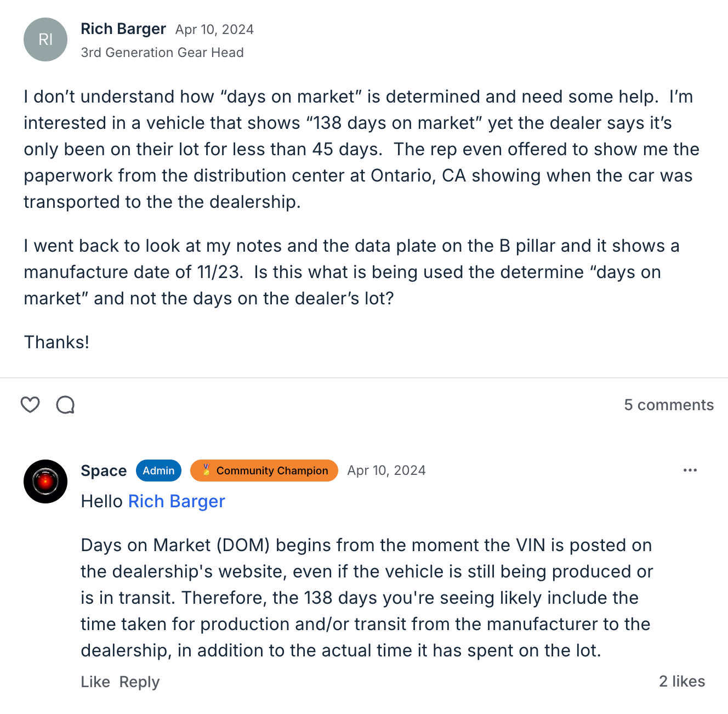Open the blue Rich Barger mention link

click(177, 501)
